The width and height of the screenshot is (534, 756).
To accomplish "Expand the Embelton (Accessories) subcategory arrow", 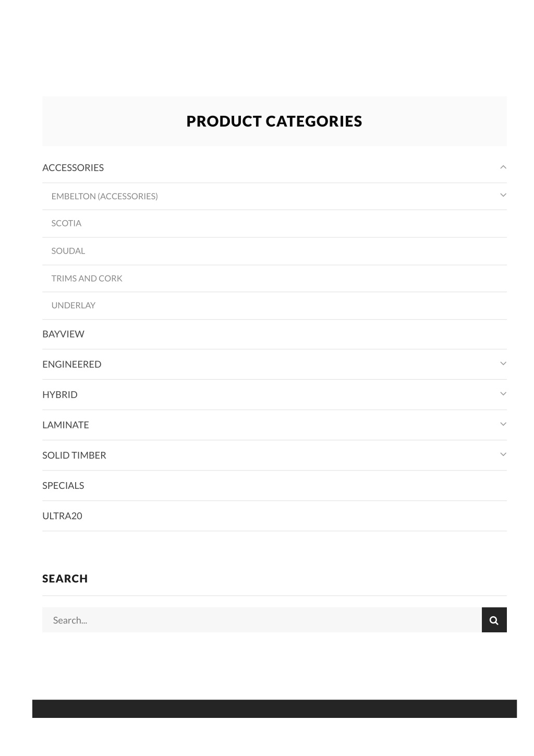I will click(503, 195).
